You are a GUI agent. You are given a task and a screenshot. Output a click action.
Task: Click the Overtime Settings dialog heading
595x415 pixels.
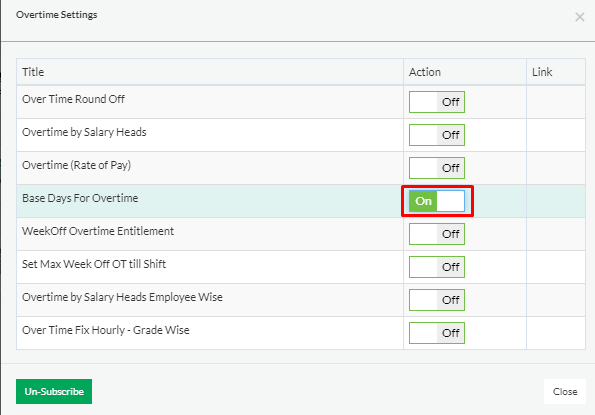[57, 15]
